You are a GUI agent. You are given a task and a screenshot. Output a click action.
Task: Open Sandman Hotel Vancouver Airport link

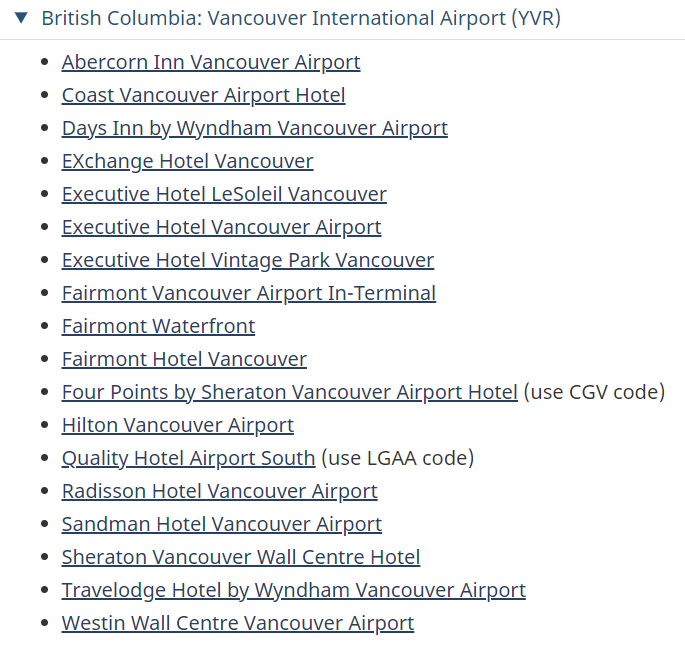221,524
